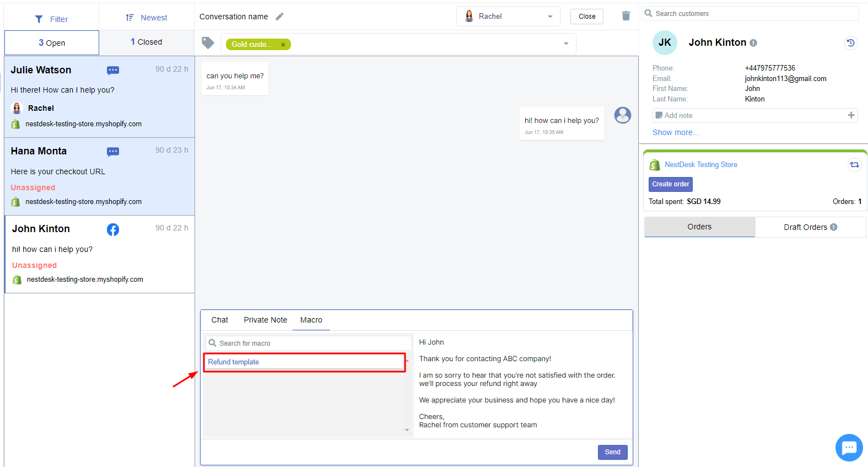Click the Conversation name title
Image resolution: width=868 pixels, height=467 pixels.
[x=234, y=17]
